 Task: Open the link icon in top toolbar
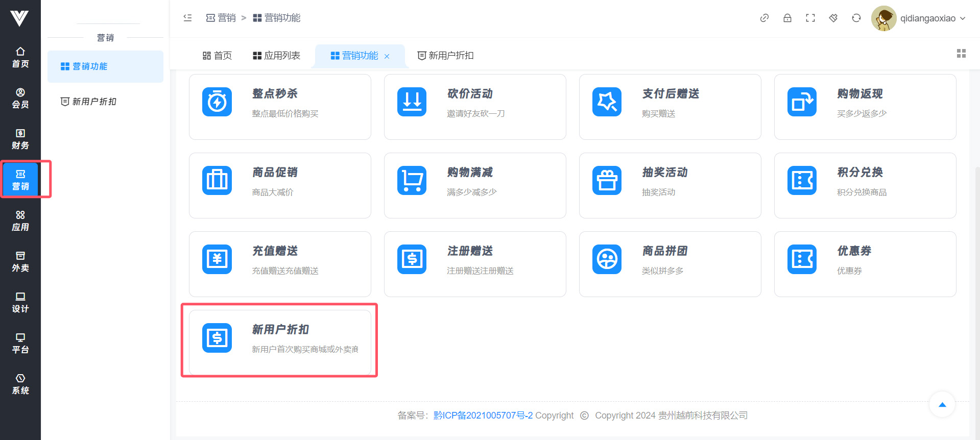764,18
